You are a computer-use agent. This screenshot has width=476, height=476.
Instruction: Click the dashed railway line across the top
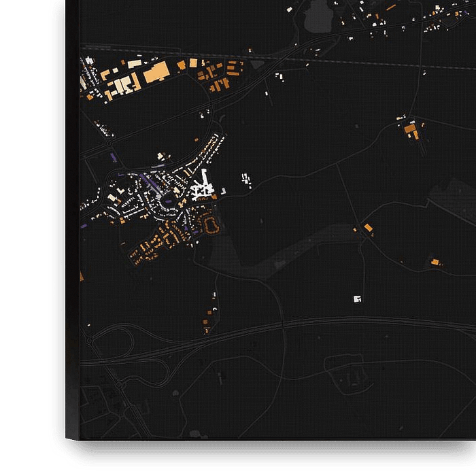[x=340, y=59]
